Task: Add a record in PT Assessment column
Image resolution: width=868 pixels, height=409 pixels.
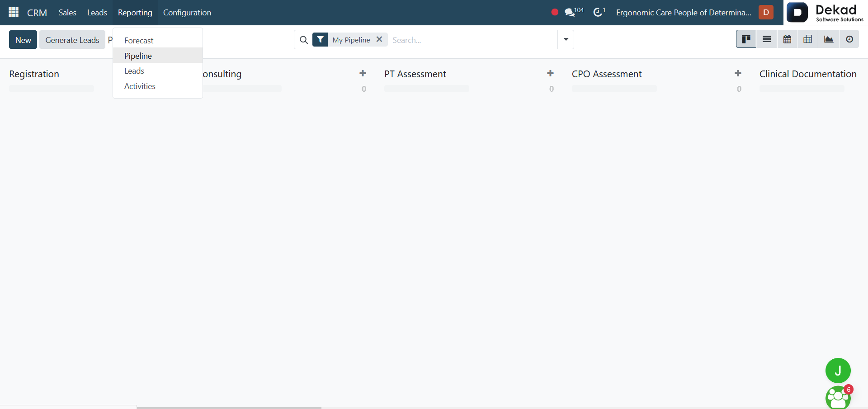Action: coord(550,73)
